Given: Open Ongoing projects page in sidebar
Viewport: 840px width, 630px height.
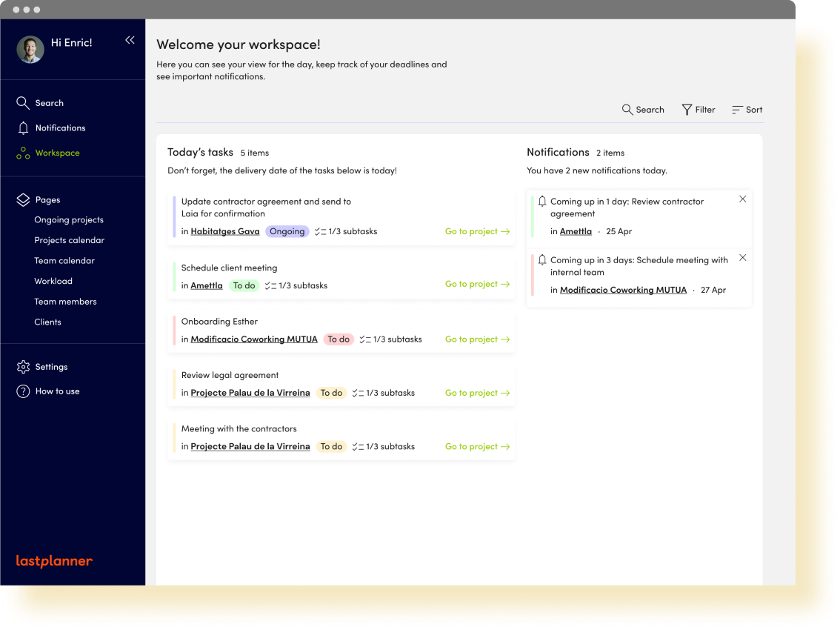Looking at the screenshot, I should click(69, 220).
